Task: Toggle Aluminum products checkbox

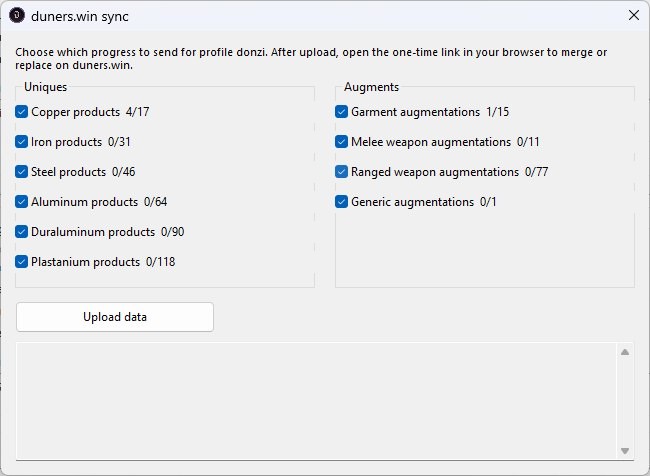Action: pyautogui.click(x=21, y=202)
